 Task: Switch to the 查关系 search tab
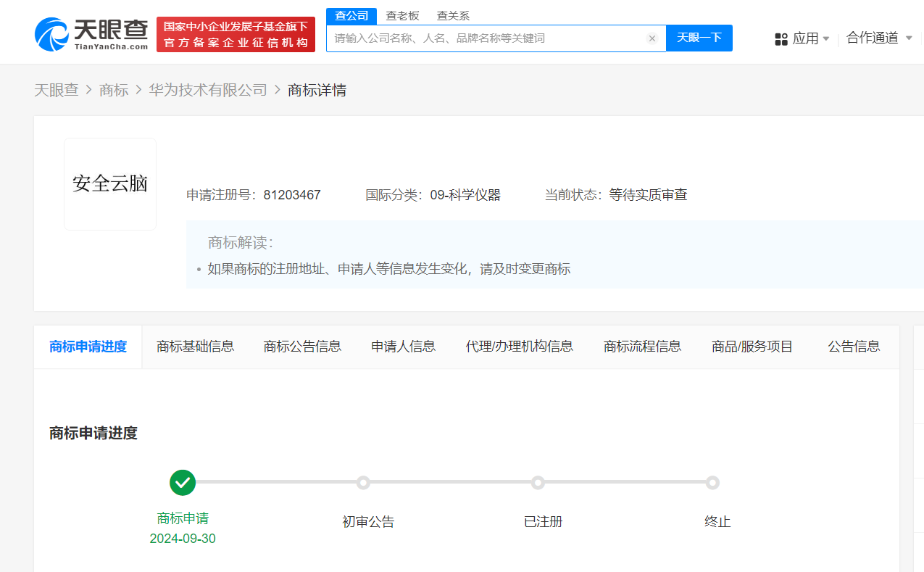452,14
